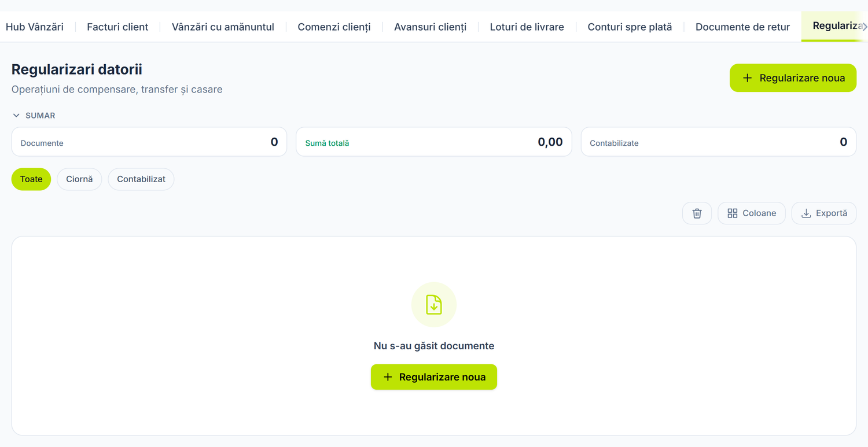This screenshot has width=868, height=447.
Task: Open the Documente de retur tab
Action: 742,27
